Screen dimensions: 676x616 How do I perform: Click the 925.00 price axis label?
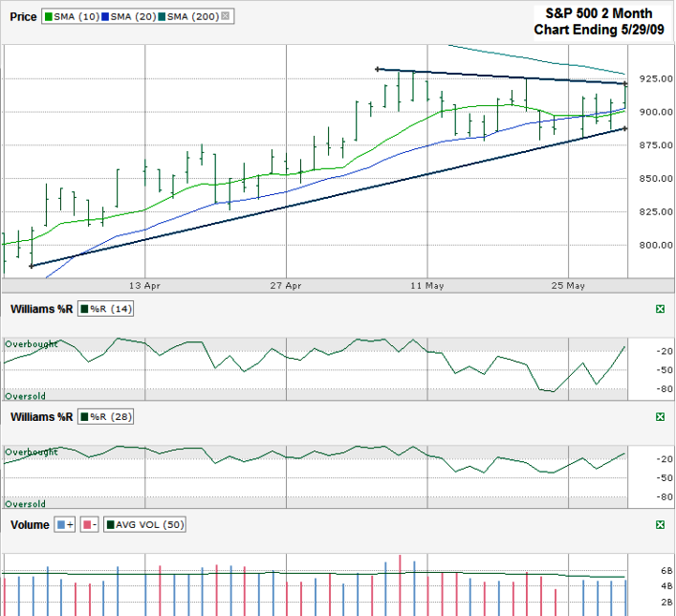[x=656, y=78]
